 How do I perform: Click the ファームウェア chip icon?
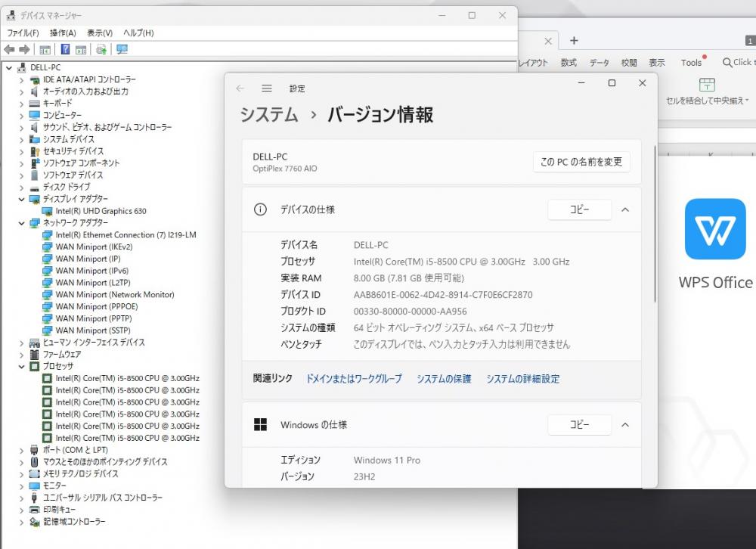[34, 355]
